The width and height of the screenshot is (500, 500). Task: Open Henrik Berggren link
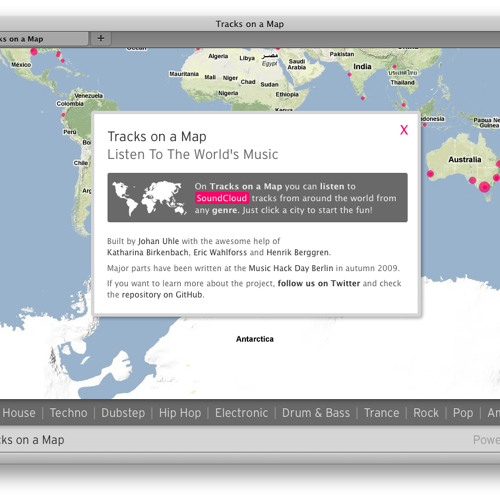(x=297, y=252)
